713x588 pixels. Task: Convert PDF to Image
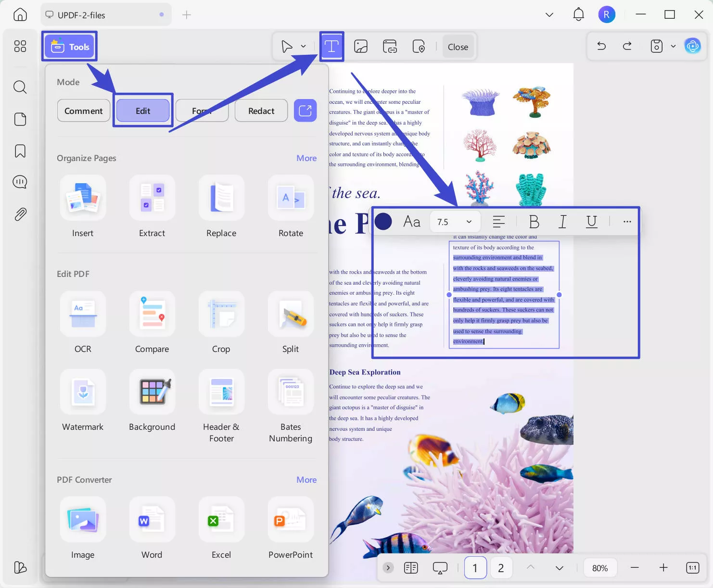pos(83,528)
